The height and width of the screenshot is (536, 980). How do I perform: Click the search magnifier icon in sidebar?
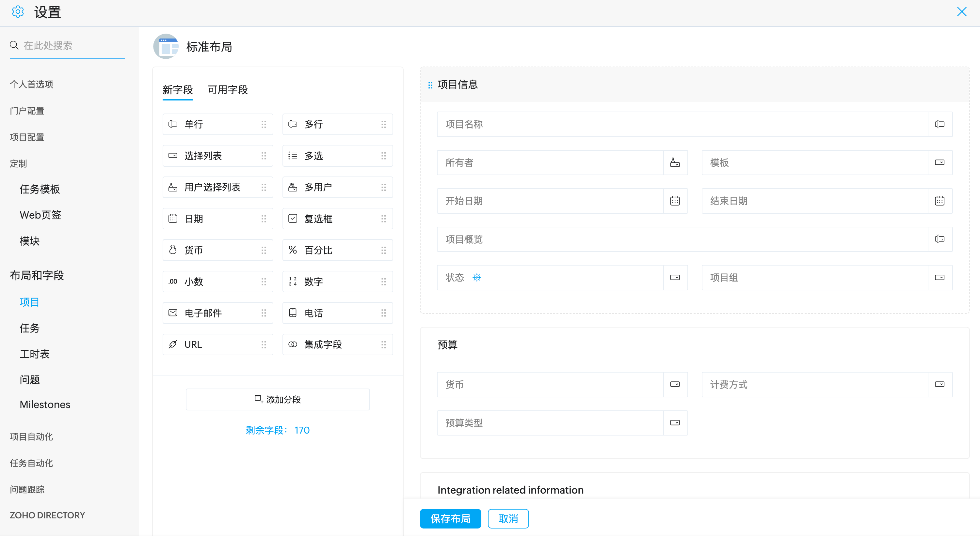(14, 46)
